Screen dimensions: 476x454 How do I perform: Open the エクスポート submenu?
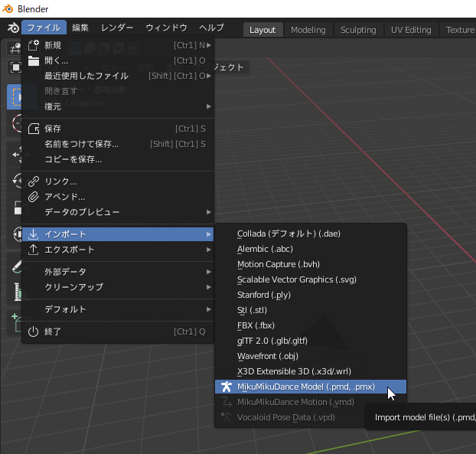pos(118,250)
